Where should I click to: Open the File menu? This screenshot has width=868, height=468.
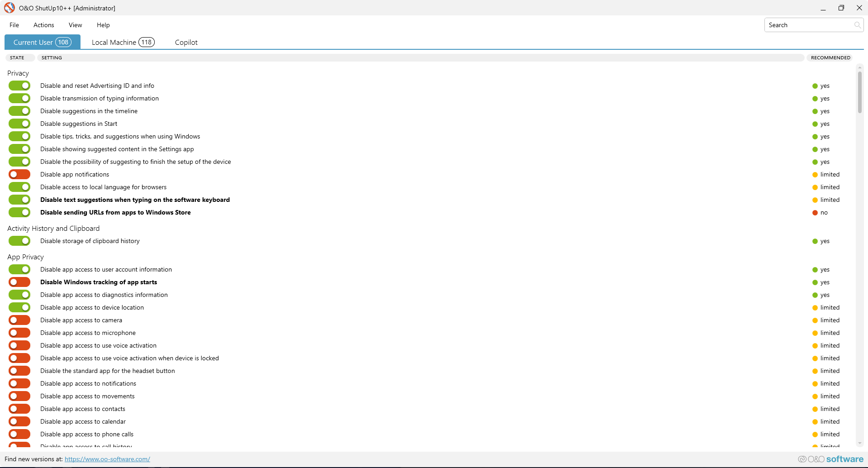[14, 25]
